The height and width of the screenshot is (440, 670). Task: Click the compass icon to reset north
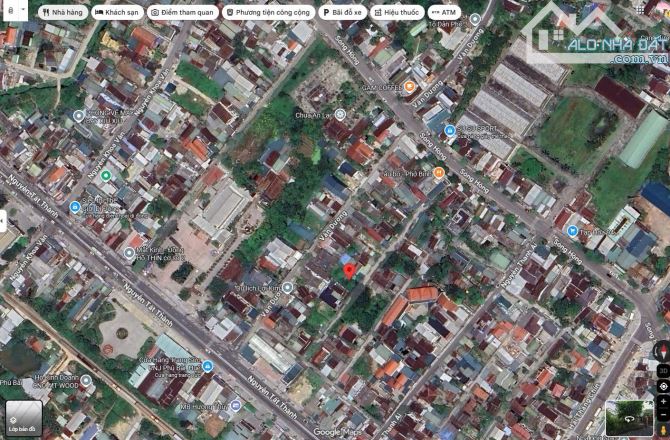click(662, 352)
